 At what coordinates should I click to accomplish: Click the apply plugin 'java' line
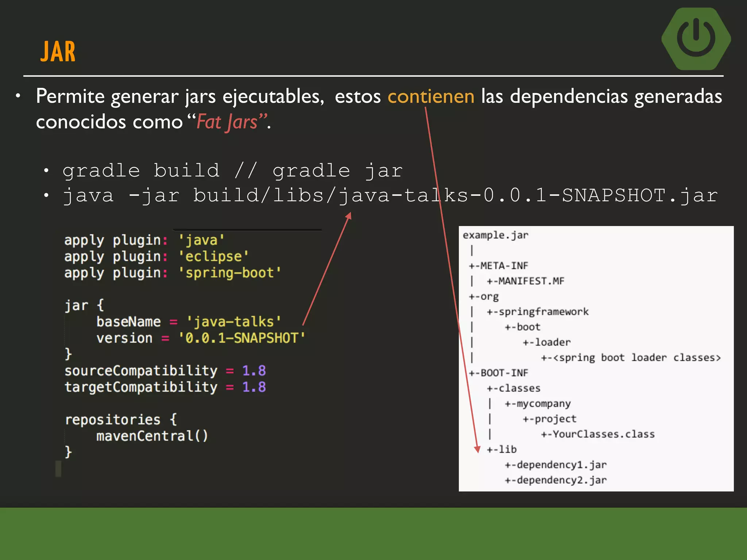pyautogui.click(x=144, y=240)
